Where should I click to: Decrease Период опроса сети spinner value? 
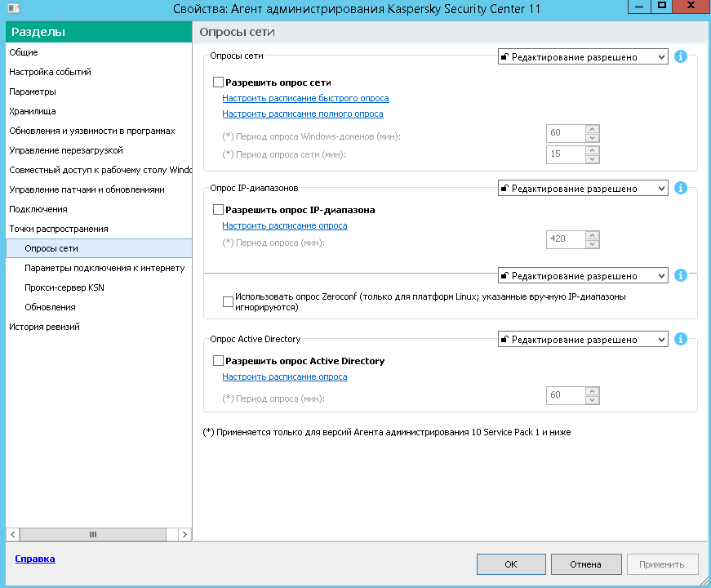coord(593,158)
